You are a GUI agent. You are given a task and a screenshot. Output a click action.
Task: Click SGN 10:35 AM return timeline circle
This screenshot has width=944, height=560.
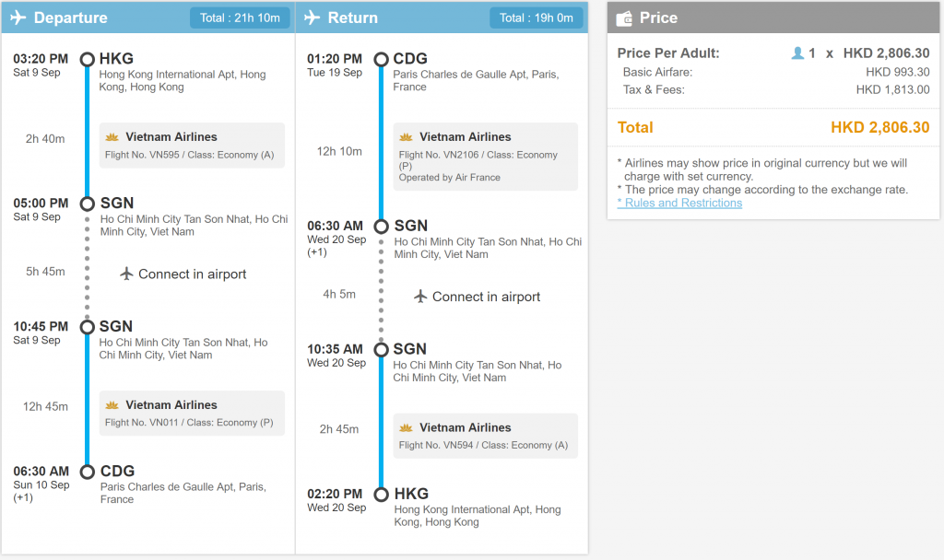pos(381,349)
